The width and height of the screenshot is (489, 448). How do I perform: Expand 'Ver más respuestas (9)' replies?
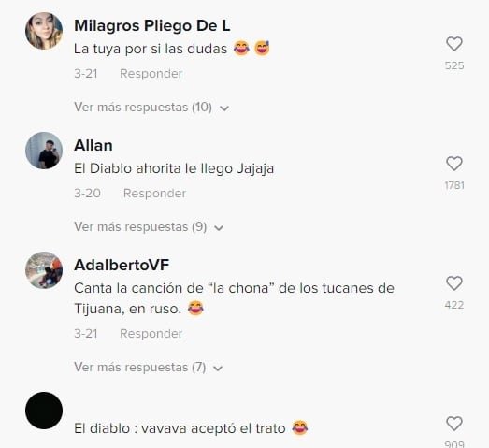(149, 227)
